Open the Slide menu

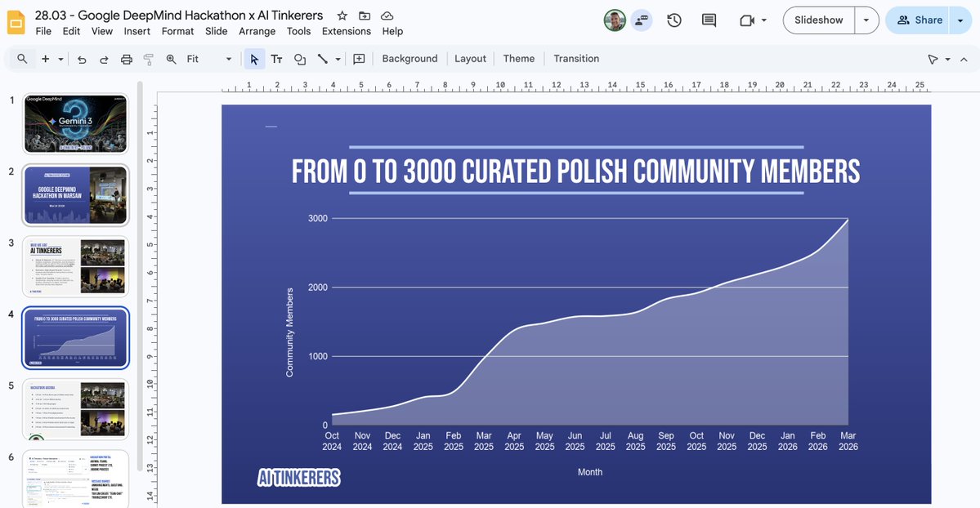click(217, 31)
